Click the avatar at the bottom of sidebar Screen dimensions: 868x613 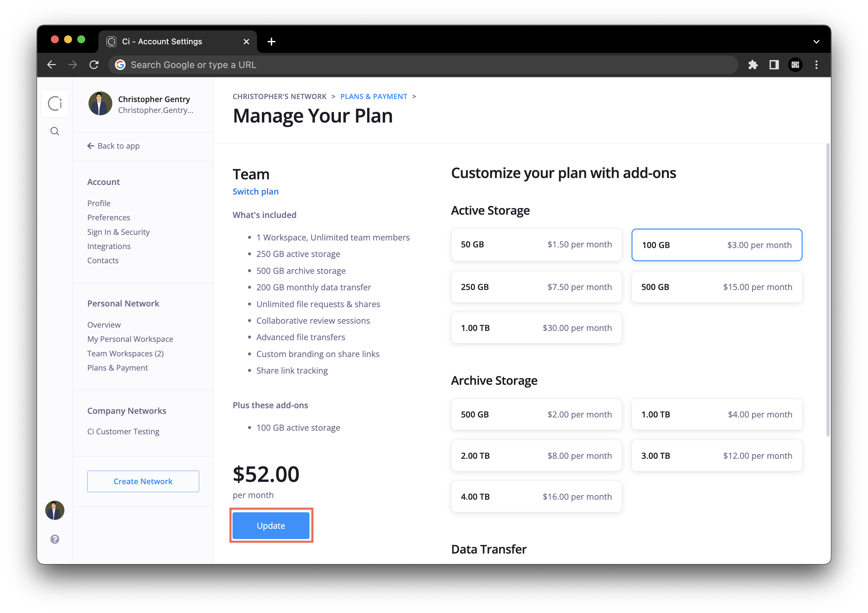55,510
